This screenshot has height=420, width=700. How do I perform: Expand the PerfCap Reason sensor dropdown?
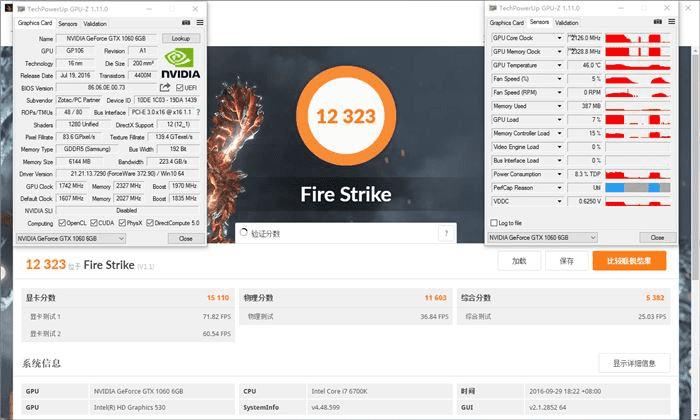coord(559,188)
